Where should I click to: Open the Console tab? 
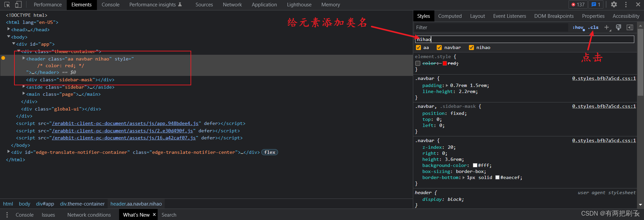111,5
